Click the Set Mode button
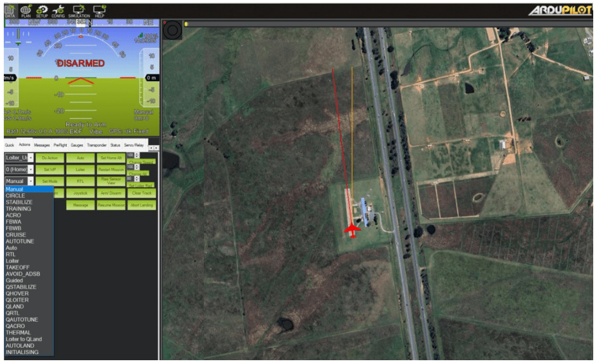 point(50,181)
